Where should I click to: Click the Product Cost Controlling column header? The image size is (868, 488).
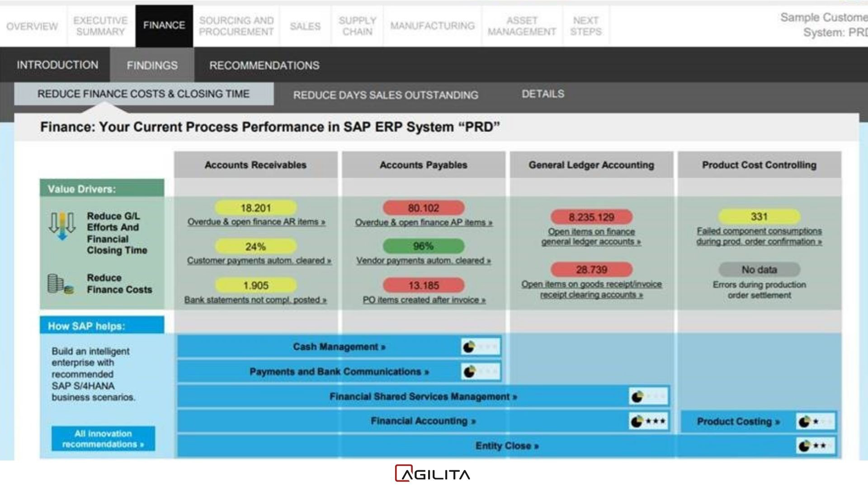click(759, 164)
